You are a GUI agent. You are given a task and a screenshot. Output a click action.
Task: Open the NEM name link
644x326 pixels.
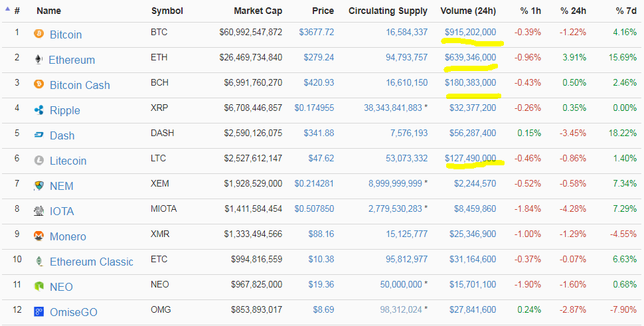coord(62,186)
